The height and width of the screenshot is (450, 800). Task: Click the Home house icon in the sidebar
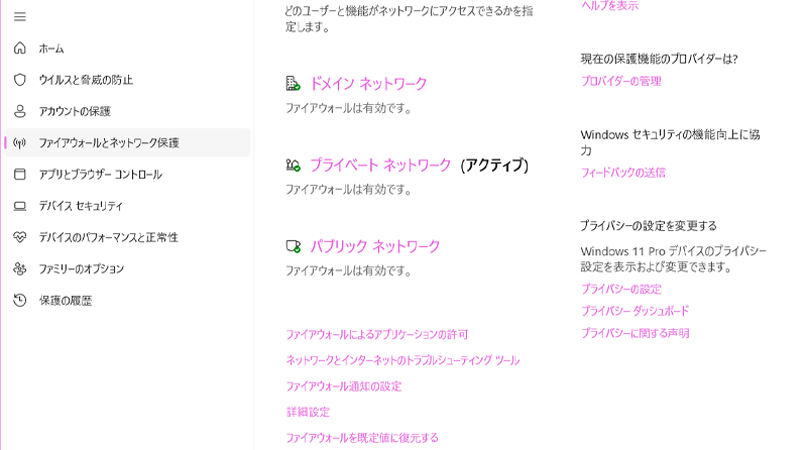[19, 48]
